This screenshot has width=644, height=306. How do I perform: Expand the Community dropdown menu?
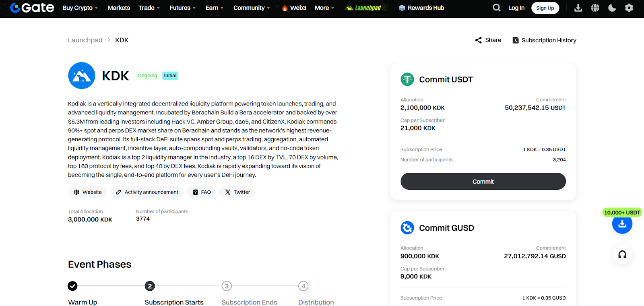[x=252, y=8]
